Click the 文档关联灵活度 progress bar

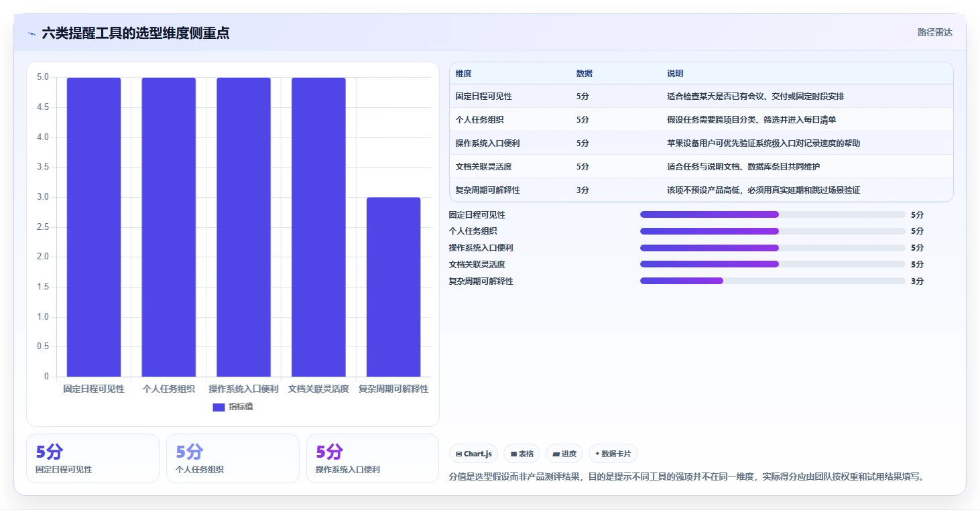coord(773,264)
